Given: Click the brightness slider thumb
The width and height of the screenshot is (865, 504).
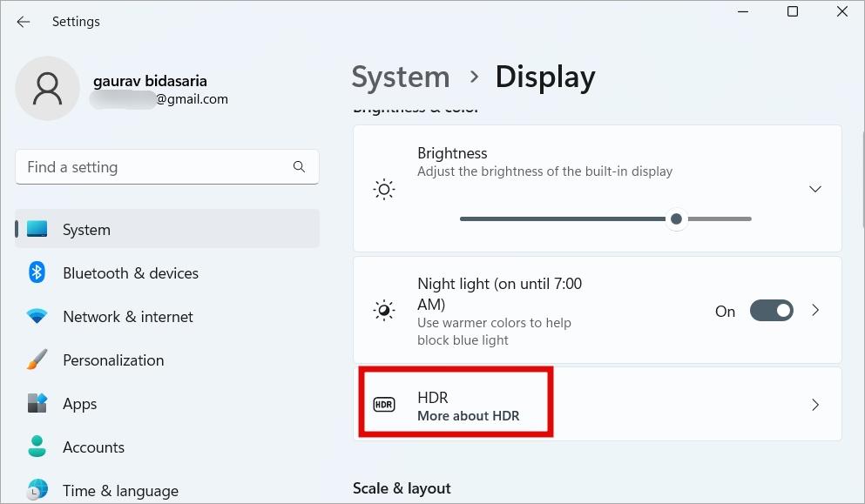Looking at the screenshot, I should pos(676,218).
